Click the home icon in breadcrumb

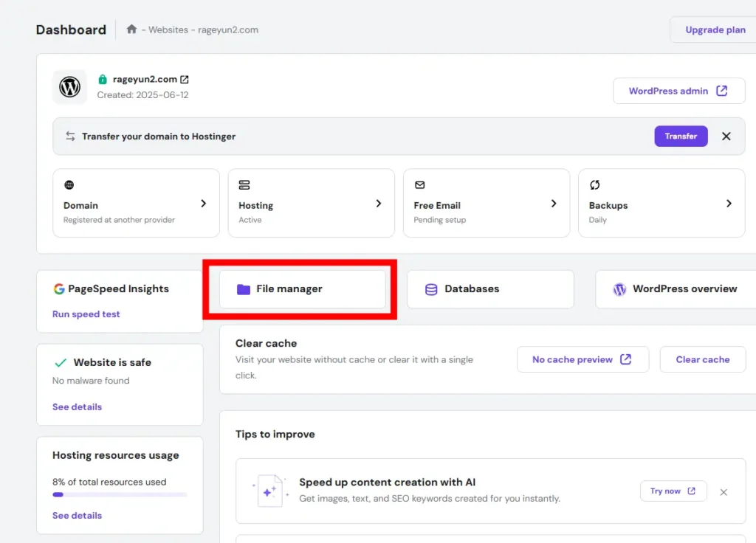tap(131, 30)
